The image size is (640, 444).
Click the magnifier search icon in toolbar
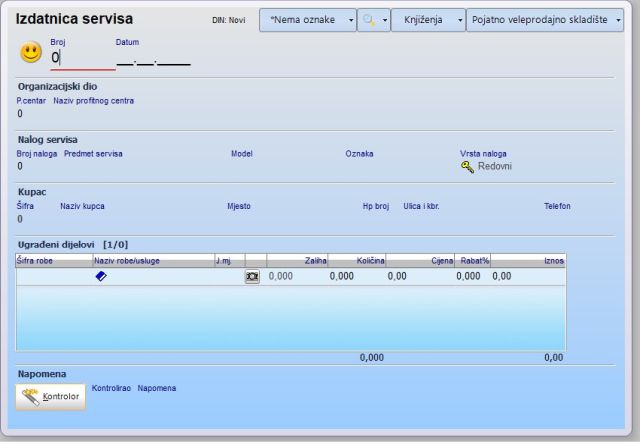click(x=369, y=20)
